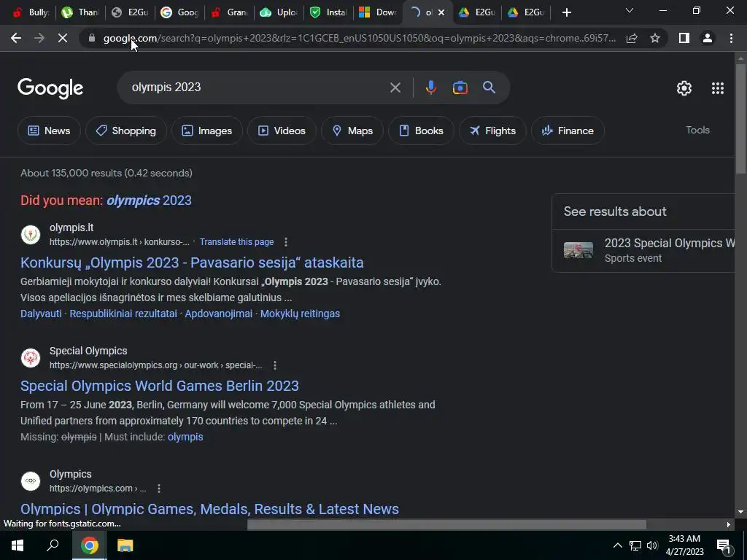Open the Chrome three-dot menu
The image size is (747, 560).
[731, 38]
